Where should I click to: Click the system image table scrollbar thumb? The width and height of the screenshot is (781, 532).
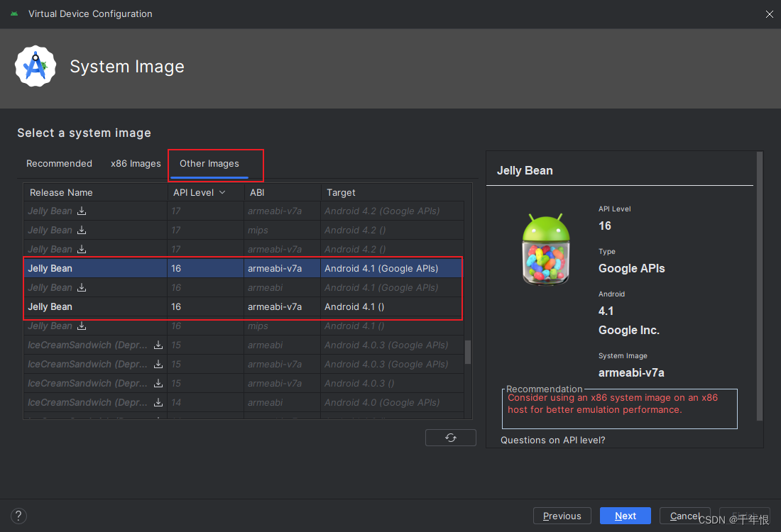pyautogui.click(x=468, y=352)
